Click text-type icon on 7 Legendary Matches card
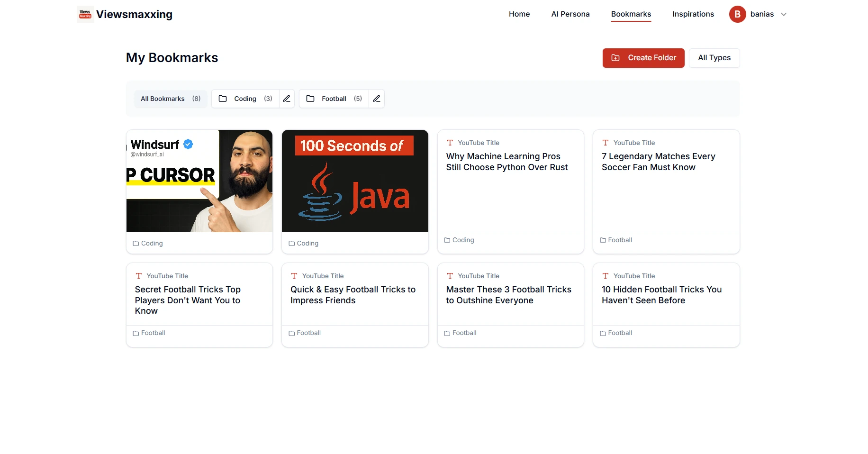This screenshot has height=454, width=868. pyautogui.click(x=606, y=143)
